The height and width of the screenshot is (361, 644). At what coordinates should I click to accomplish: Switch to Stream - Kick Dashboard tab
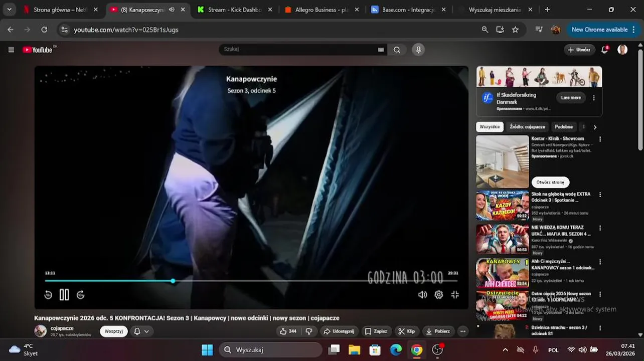pyautogui.click(x=235, y=10)
